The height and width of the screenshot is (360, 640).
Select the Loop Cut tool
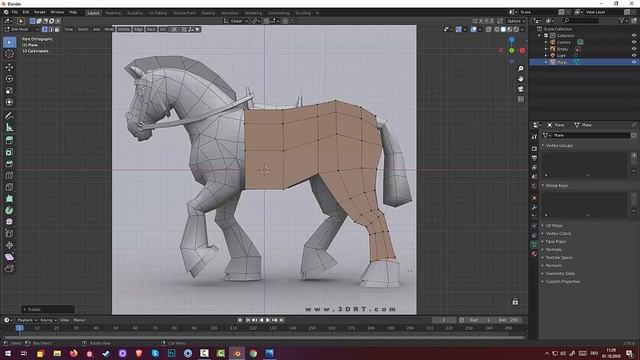[9, 176]
